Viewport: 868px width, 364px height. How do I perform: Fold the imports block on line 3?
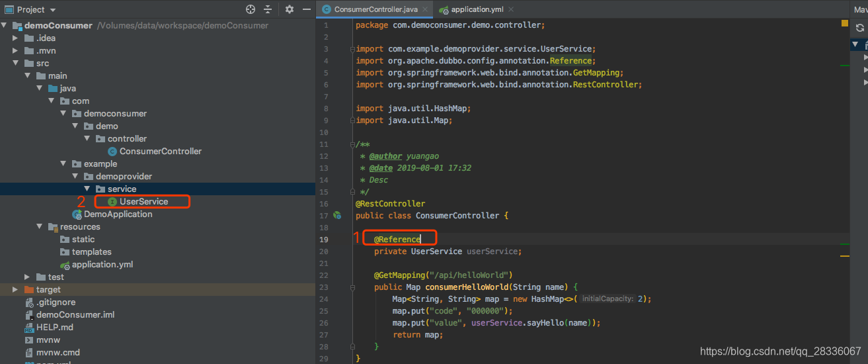point(352,49)
